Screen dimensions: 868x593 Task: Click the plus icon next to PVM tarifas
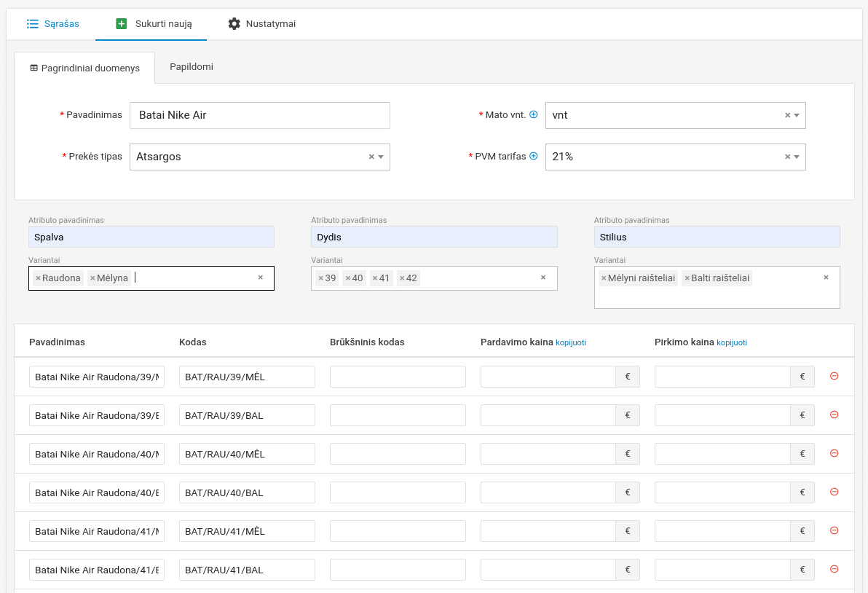click(533, 156)
